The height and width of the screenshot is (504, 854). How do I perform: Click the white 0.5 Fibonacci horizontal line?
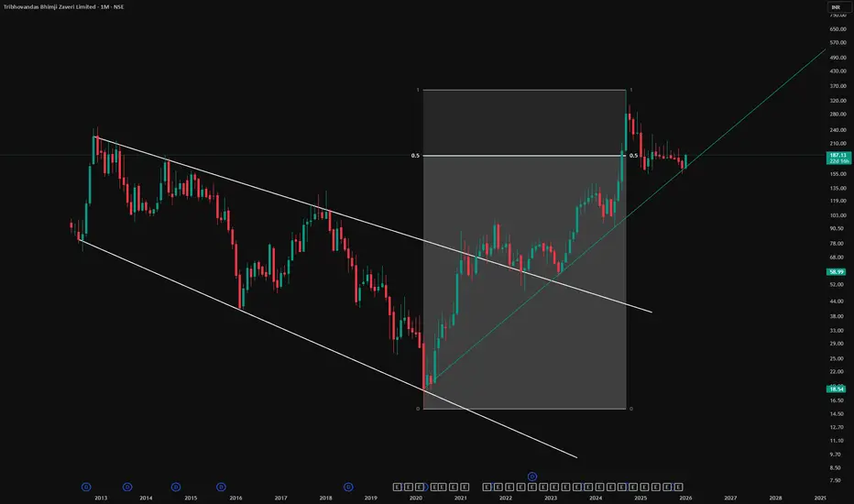tap(524, 156)
